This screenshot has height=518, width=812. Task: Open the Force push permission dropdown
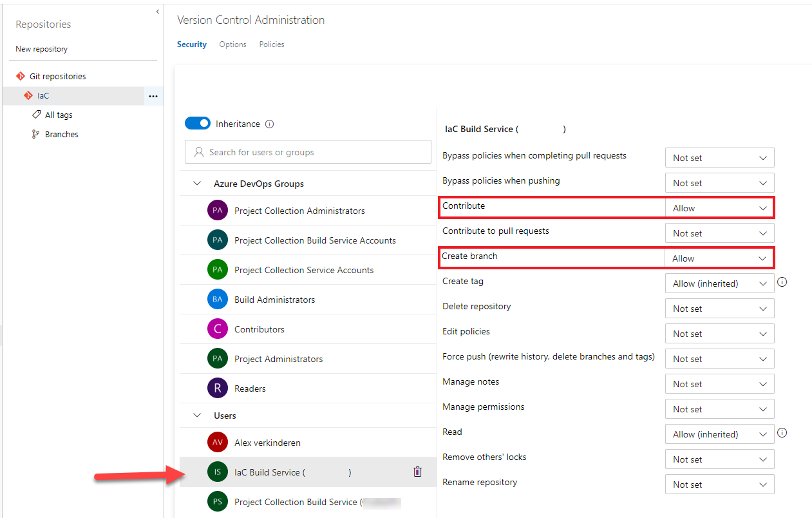719,359
